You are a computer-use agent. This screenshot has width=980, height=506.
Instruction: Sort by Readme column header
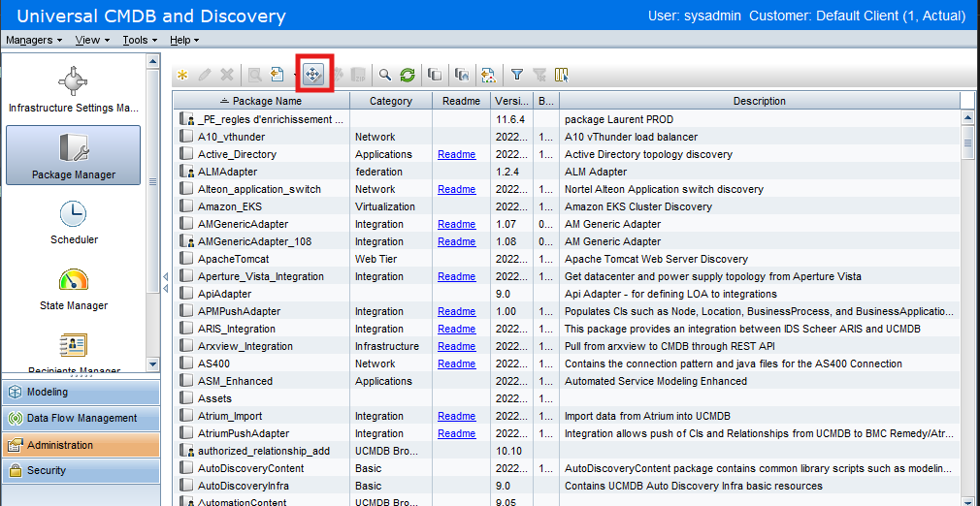(x=461, y=101)
